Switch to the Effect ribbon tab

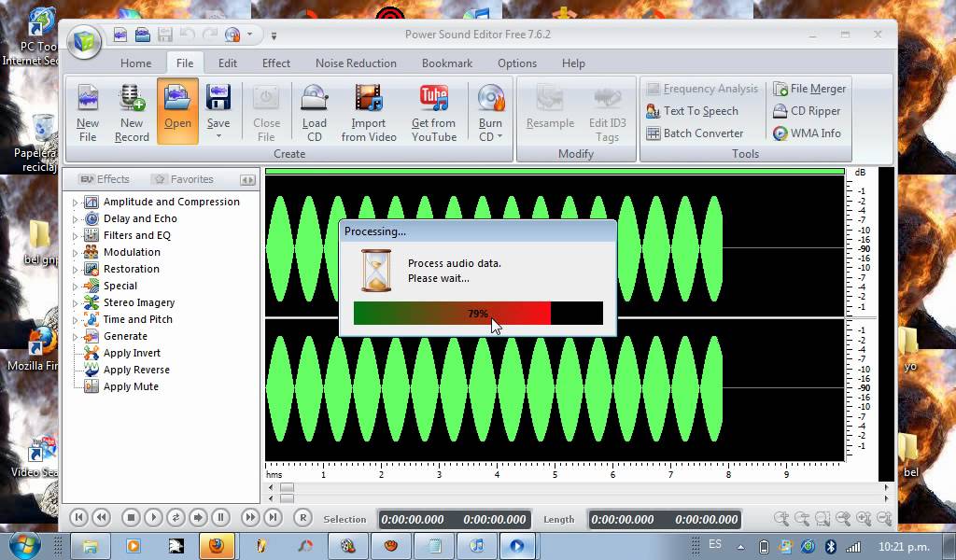click(276, 63)
